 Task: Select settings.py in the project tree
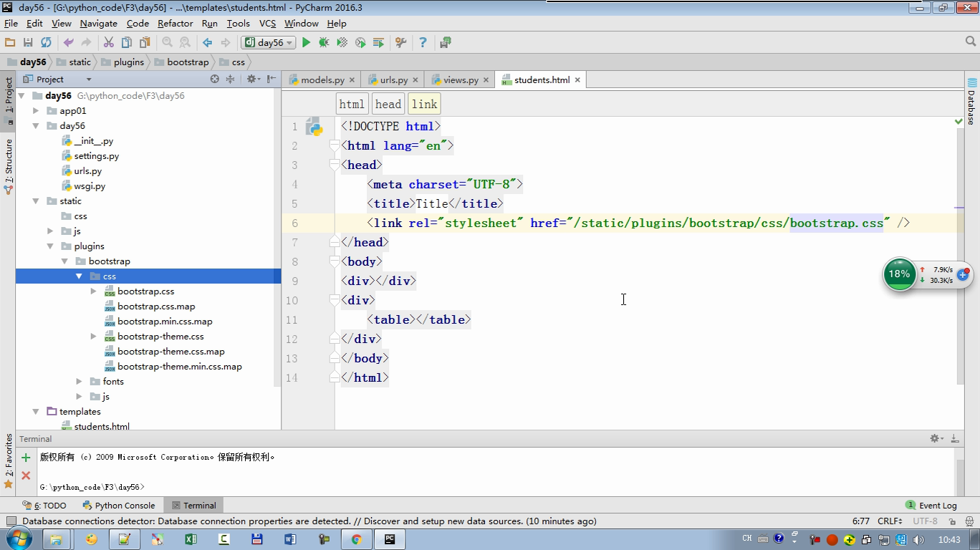[x=96, y=156]
